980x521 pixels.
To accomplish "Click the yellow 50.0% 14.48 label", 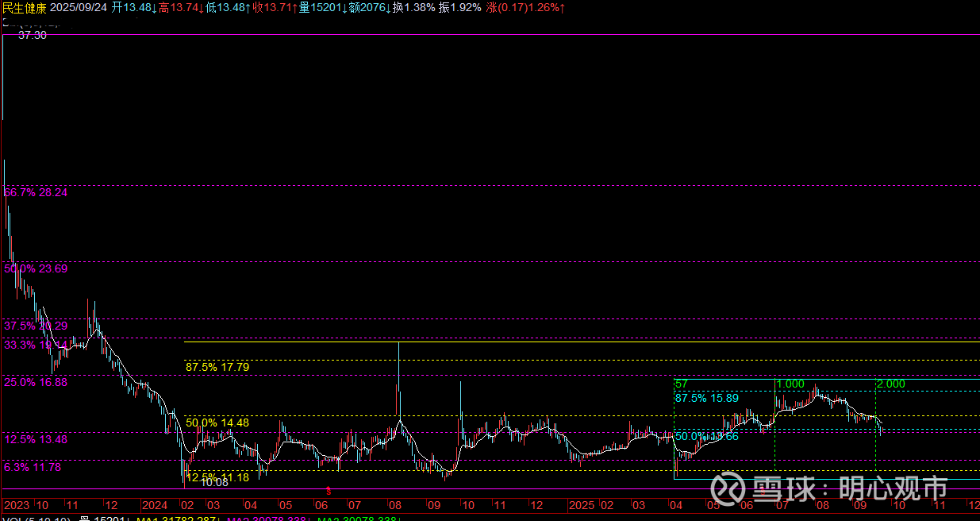I will pos(217,423).
